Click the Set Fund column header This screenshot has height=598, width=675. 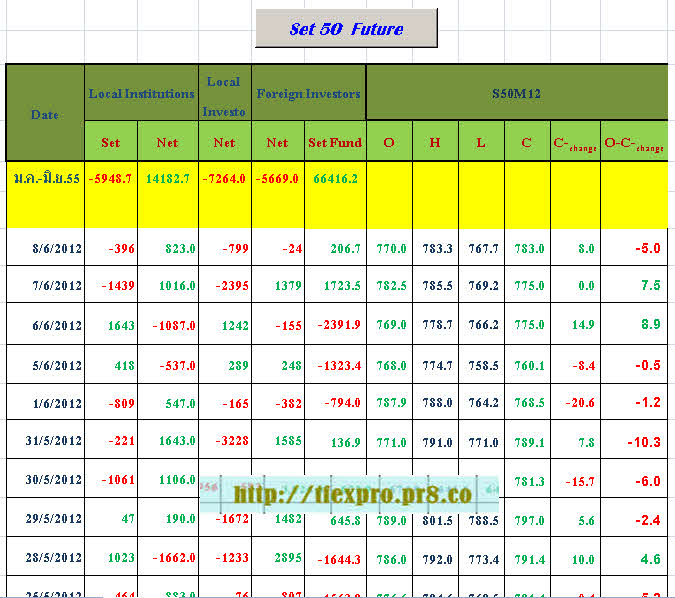click(x=335, y=142)
